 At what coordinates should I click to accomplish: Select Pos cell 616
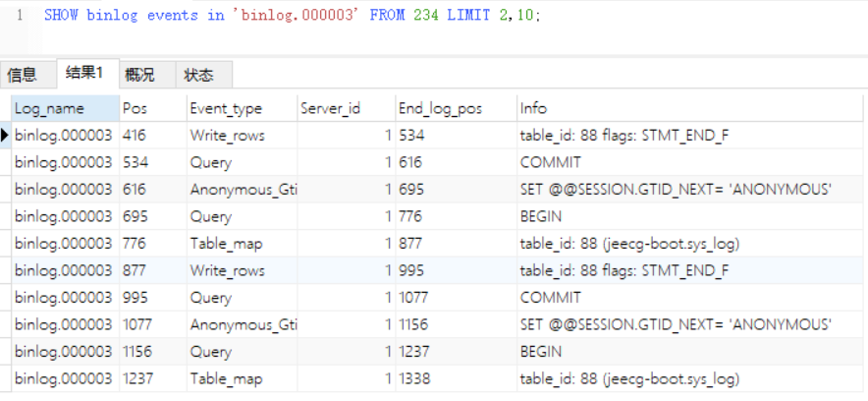(x=153, y=190)
